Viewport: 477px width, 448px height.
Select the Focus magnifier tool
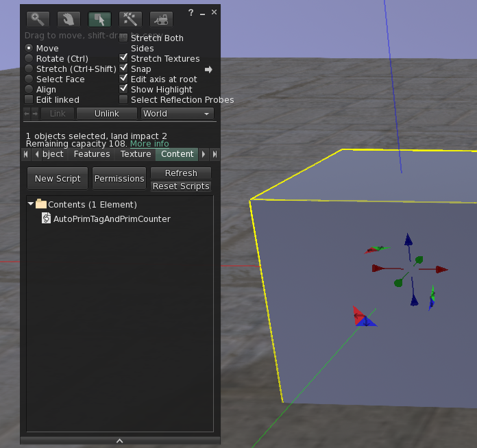(x=38, y=19)
